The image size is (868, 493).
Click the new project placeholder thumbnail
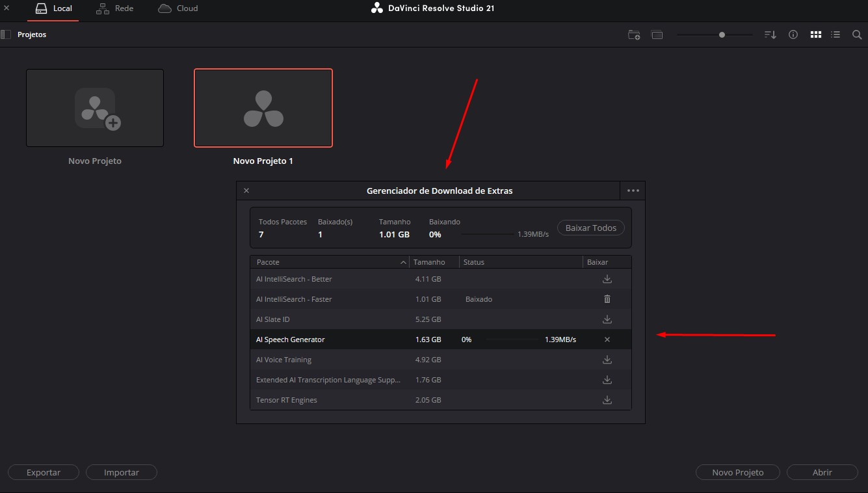pyautogui.click(x=95, y=108)
